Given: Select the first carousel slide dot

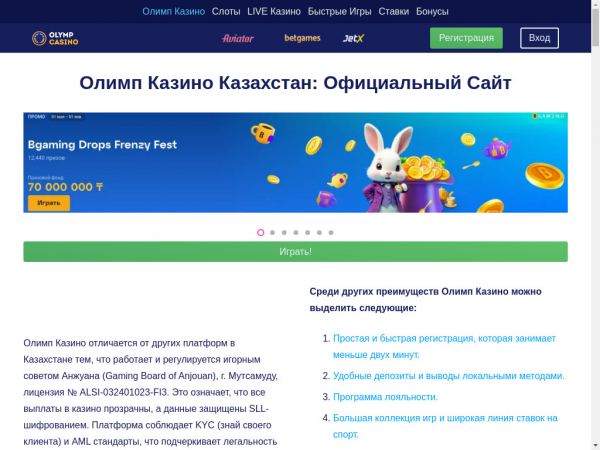Looking at the screenshot, I should click(261, 232).
